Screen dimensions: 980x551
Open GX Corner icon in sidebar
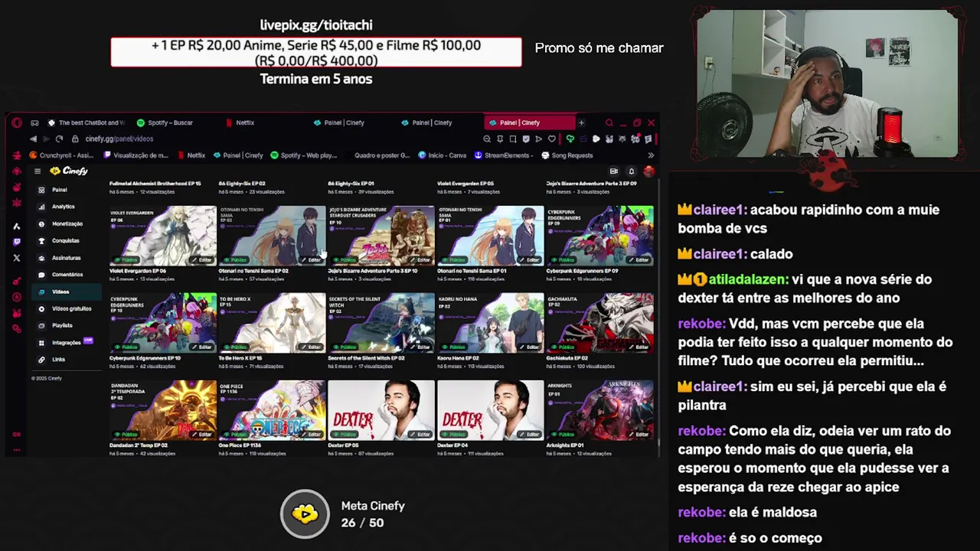tap(16, 434)
